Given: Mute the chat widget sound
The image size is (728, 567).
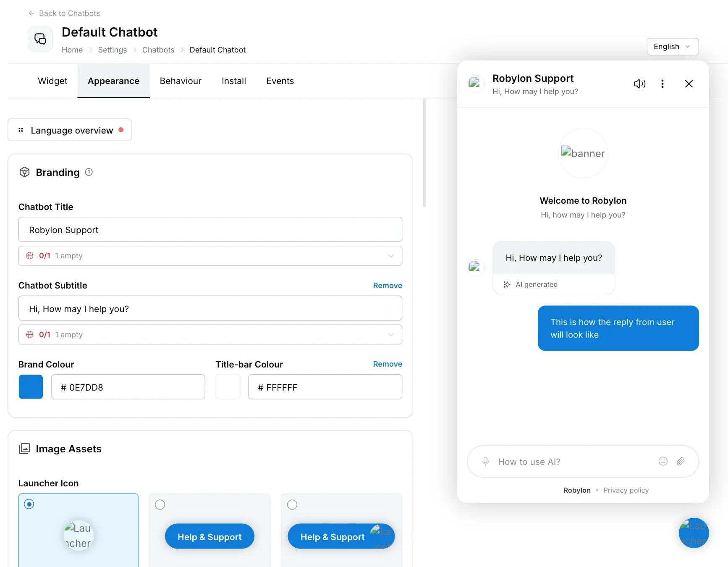Looking at the screenshot, I should tap(639, 84).
